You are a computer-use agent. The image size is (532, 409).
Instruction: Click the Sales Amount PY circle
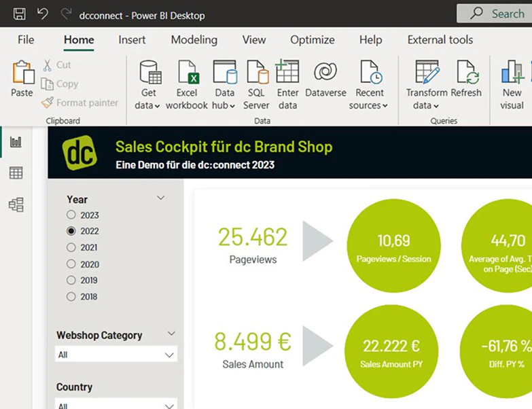pos(391,351)
